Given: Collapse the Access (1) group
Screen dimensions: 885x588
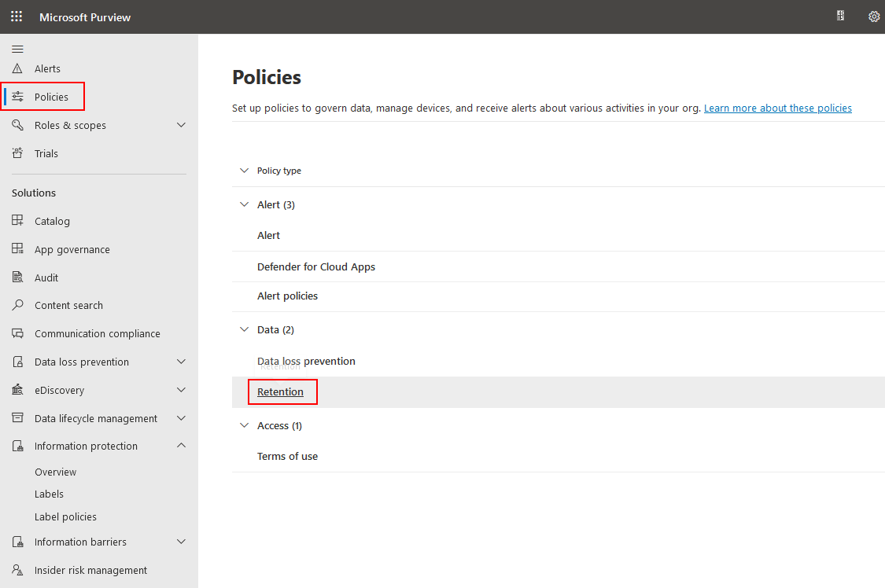Looking at the screenshot, I should point(244,425).
